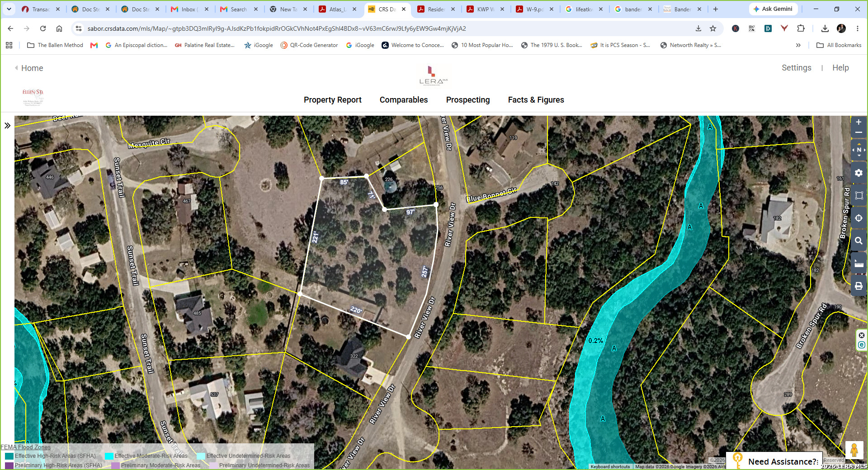Open All Bookmarks folder
868x470 pixels.
839,45
